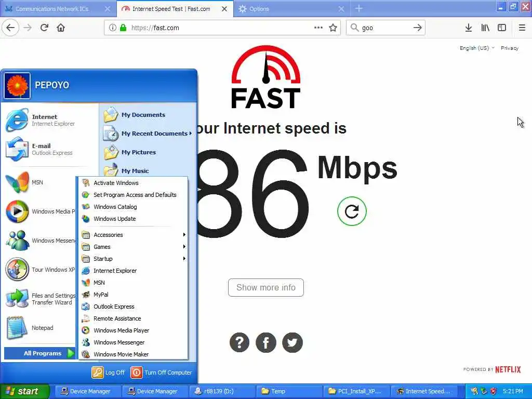Launch Windows Movie Maker
Image resolution: width=532 pixels, height=399 pixels.
[134, 354]
